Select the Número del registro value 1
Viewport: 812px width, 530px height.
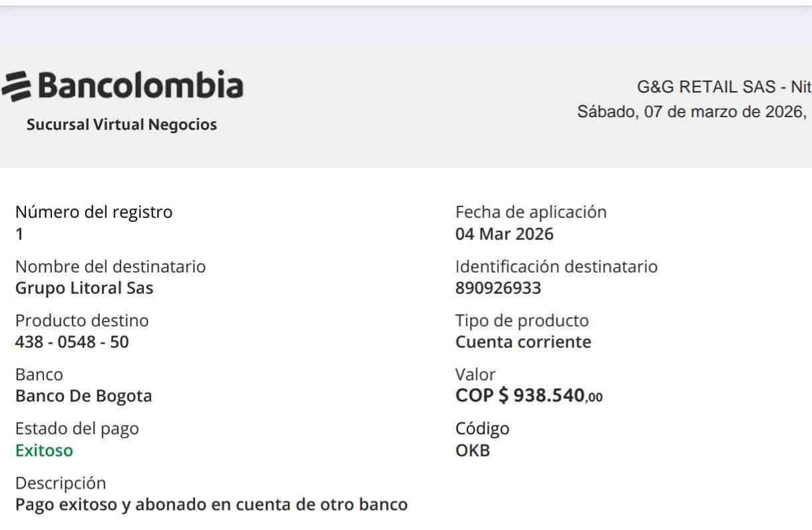point(19,236)
